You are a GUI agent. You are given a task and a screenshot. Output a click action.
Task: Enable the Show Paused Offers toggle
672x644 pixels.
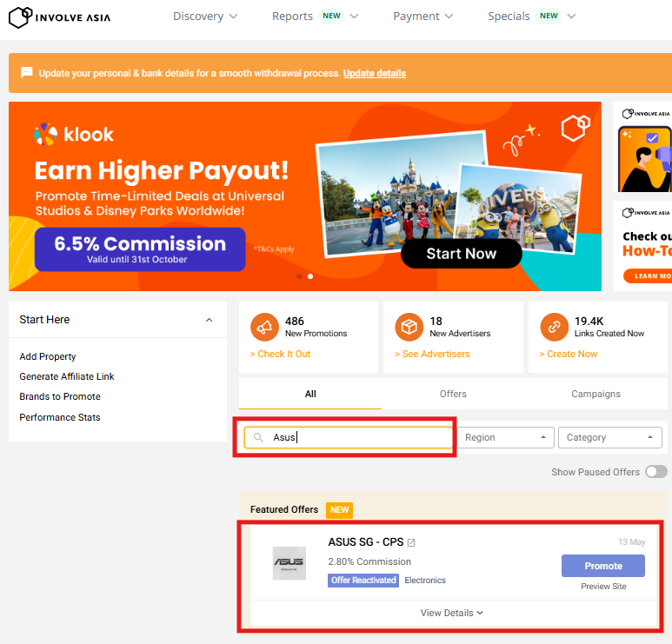(655, 472)
